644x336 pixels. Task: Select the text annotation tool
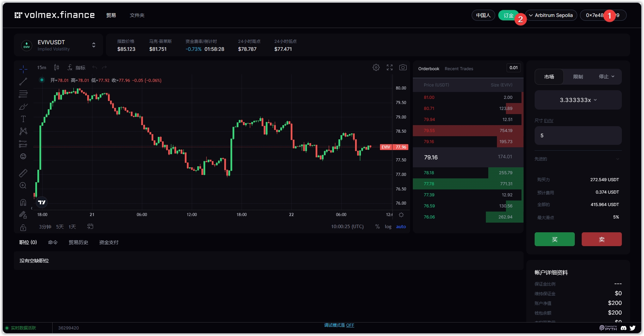pos(23,119)
